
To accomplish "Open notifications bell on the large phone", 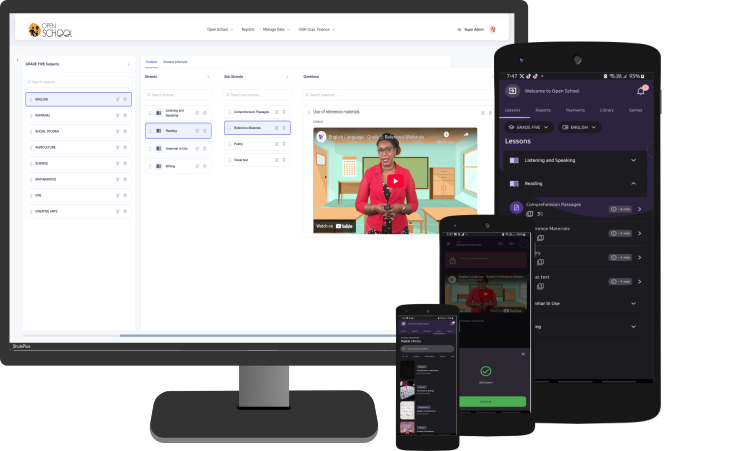I will pos(641,91).
